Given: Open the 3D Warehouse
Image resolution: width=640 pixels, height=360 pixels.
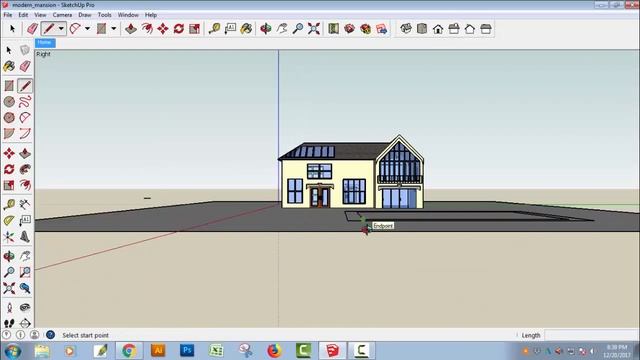Looking at the screenshot, I should 349,29.
